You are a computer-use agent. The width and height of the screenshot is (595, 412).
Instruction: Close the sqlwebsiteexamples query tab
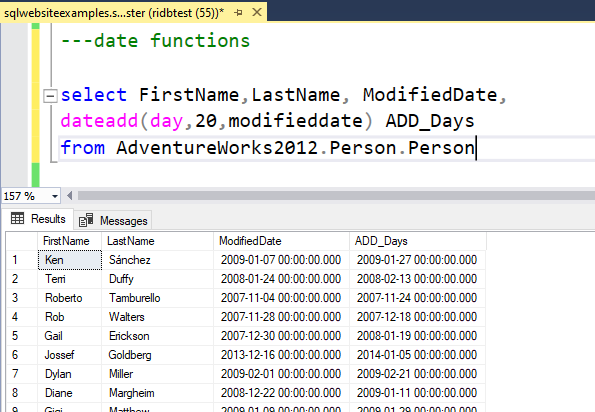257,13
